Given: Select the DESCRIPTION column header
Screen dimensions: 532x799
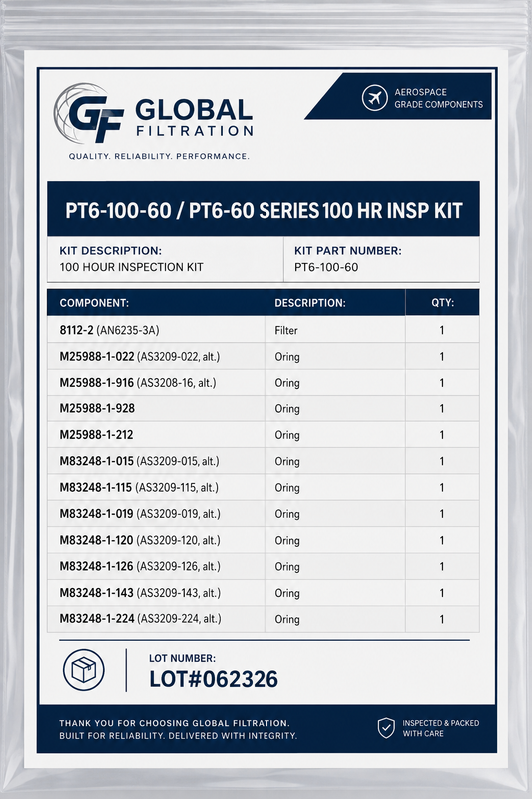Looking at the screenshot, I should pos(310,303).
